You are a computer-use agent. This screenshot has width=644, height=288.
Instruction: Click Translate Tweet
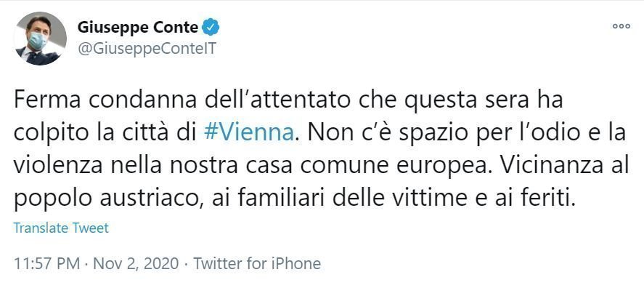[61, 228]
